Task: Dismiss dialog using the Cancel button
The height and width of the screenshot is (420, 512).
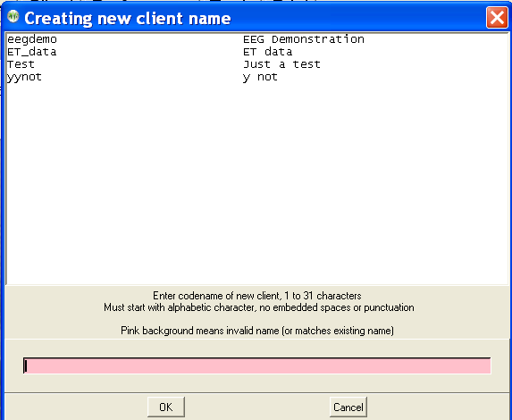Action: pos(348,407)
